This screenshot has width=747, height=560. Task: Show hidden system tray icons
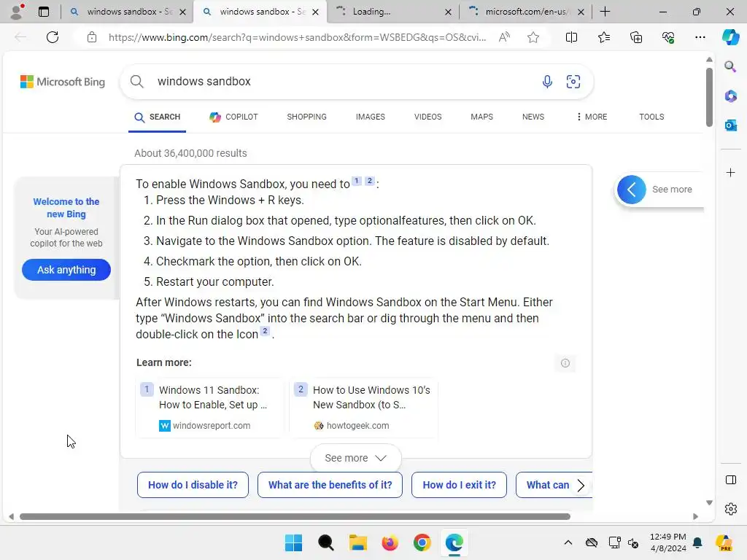[568, 542]
